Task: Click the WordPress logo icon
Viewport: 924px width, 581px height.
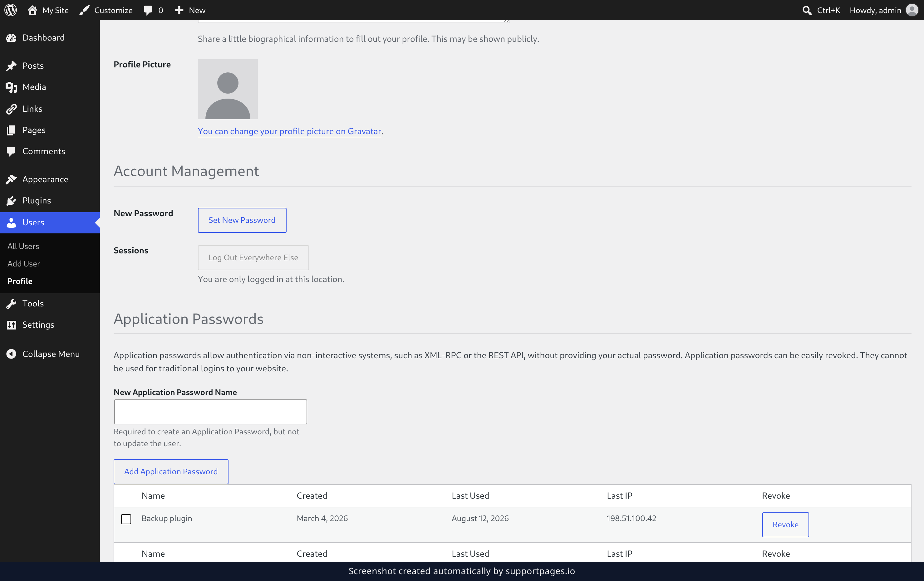Action: pyautogui.click(x=11, y=10)
